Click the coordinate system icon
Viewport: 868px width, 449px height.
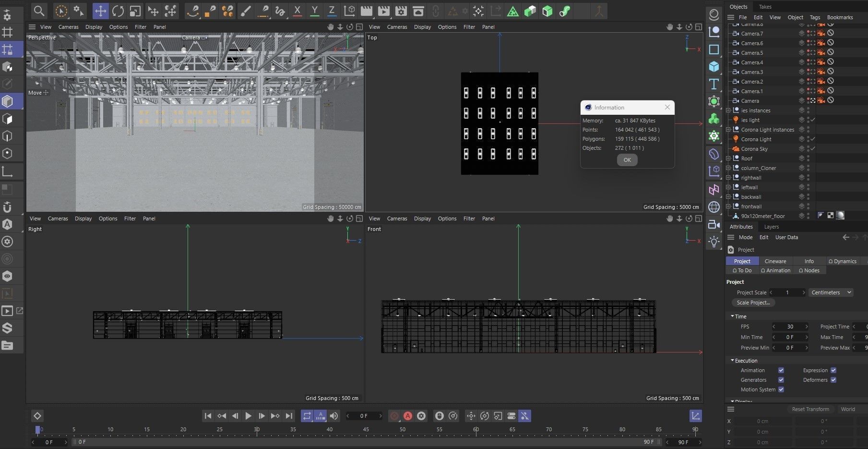pos(349,11)
